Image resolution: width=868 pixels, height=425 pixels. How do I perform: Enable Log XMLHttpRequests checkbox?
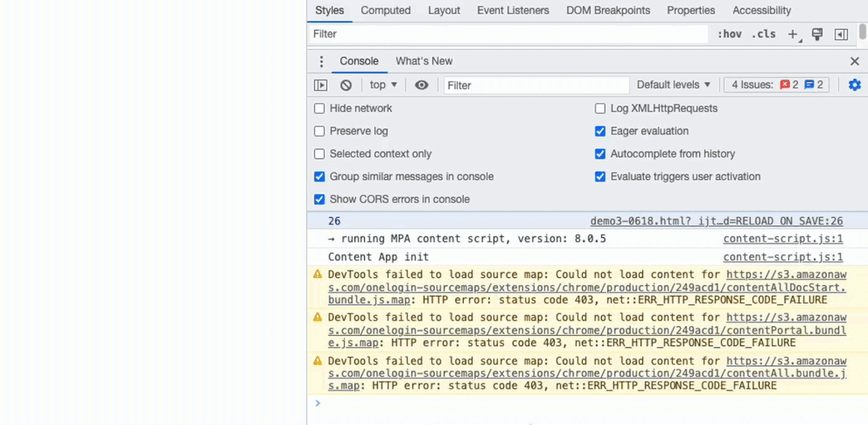(600, 108)
